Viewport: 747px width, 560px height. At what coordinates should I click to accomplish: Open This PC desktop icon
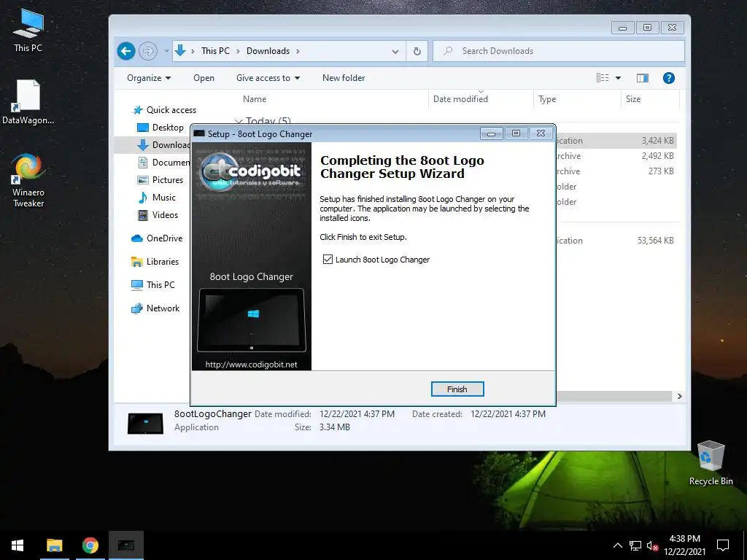28,30
